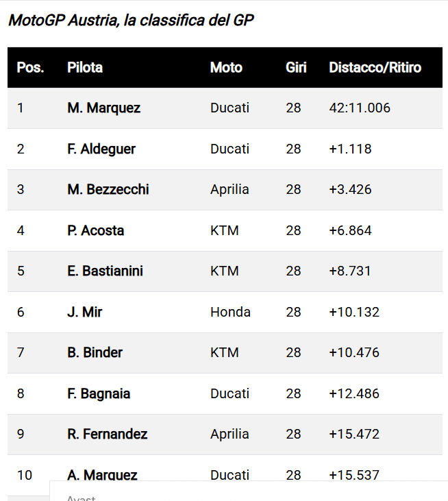Click the MotoGP Austria classification heading

131,20
